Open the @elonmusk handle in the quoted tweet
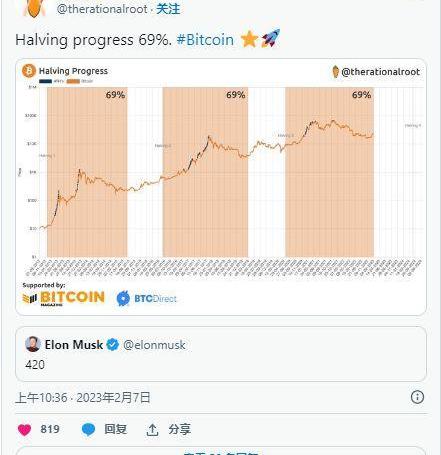Image resolution: width=441 pixels, height=455 pixels. click(x=154, y=345)
